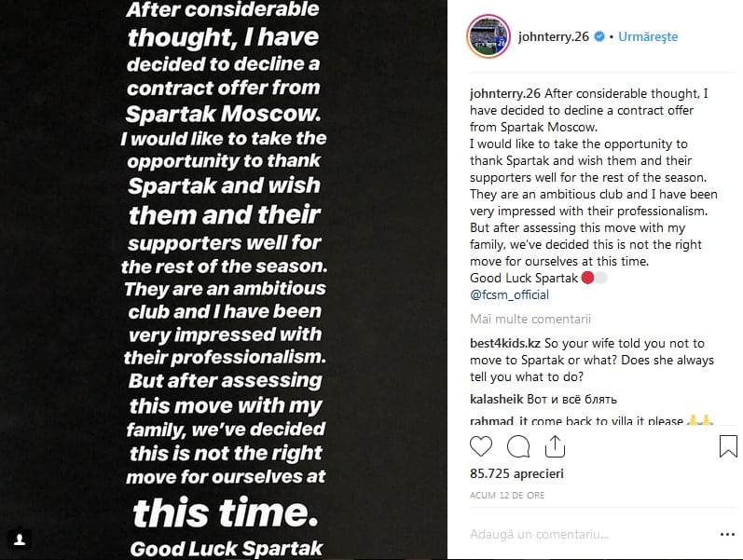Expand Mai multe comentarii
Screen dimensions: 743x560
pyautogui.click(x=525, y=320)
